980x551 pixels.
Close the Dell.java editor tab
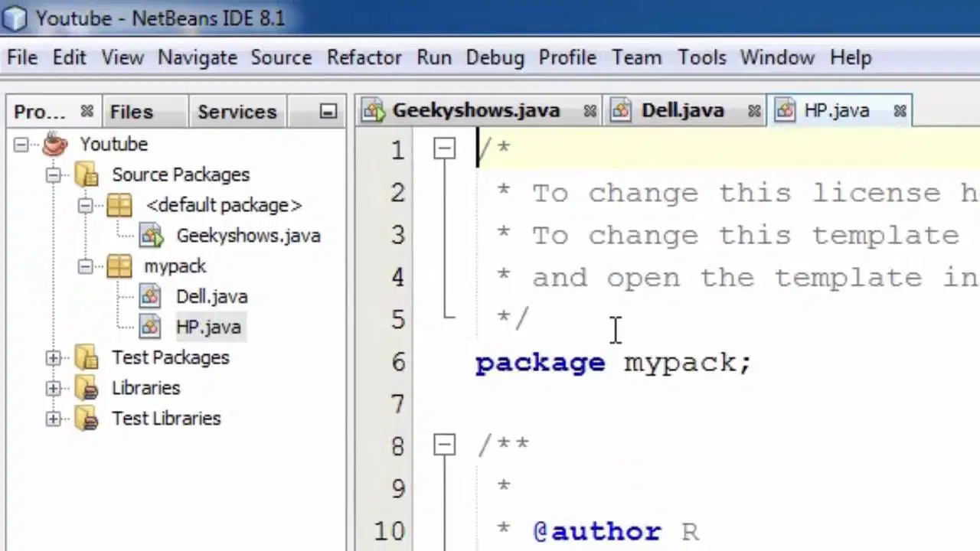(x=754, y=112)
